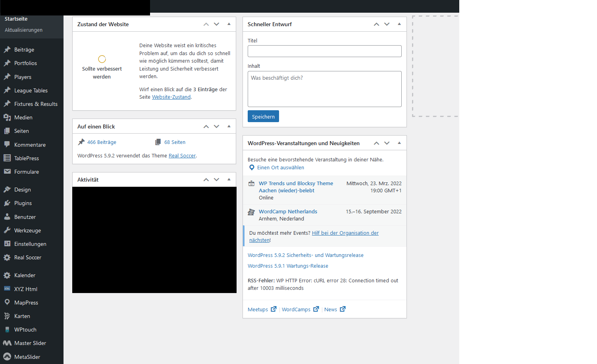Viewport: 597px width, 364px height.
Task: Click the Beiträge pin icon in sidebar
Action: click(x=7, y=50)
